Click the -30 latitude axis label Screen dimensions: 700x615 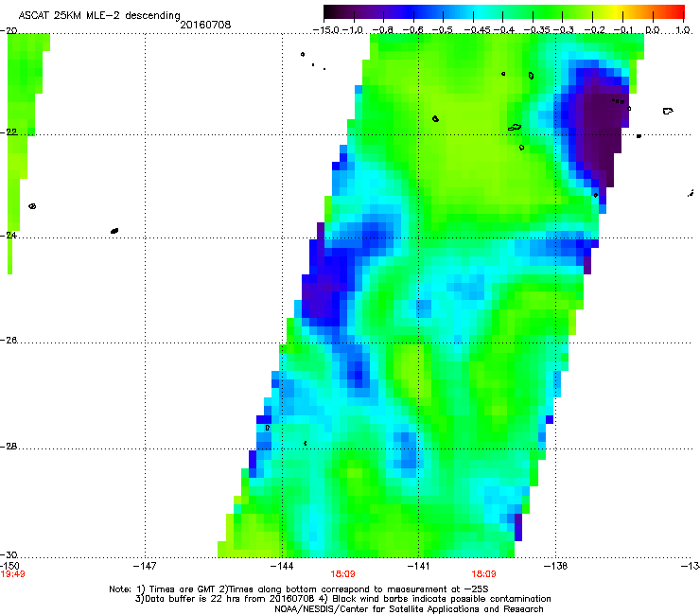pyautogui.click(x=9, y=554)
